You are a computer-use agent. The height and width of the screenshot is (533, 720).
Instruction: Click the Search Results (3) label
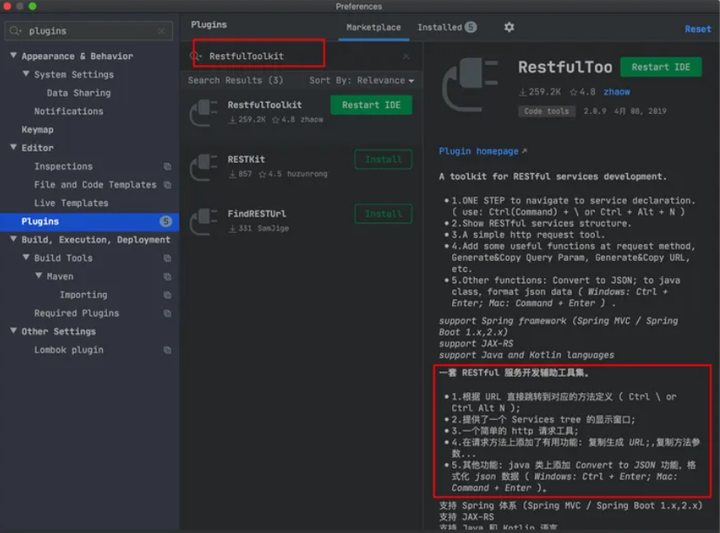(x=236, y=80)
